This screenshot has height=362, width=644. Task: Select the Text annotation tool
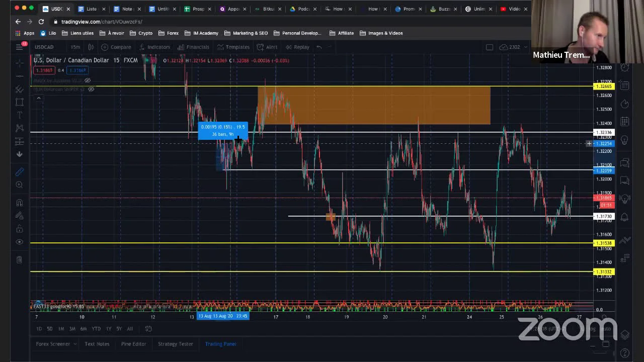pos(19,115)
